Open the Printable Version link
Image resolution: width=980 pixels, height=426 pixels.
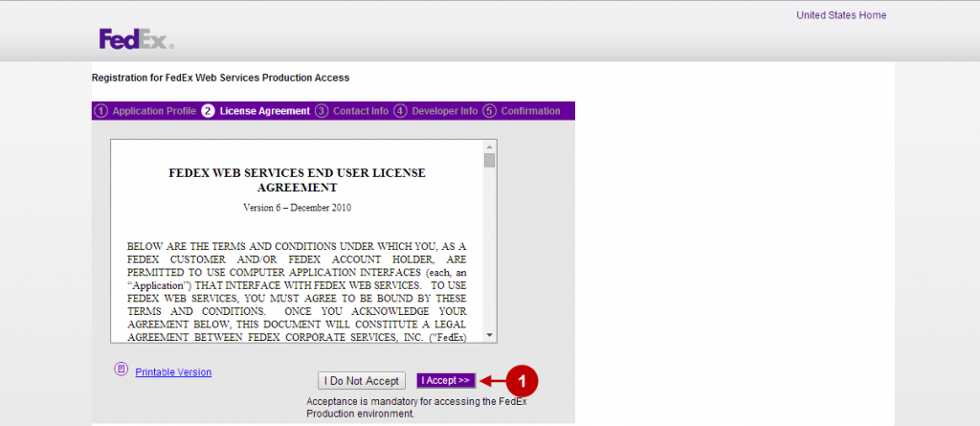point(173,372)
